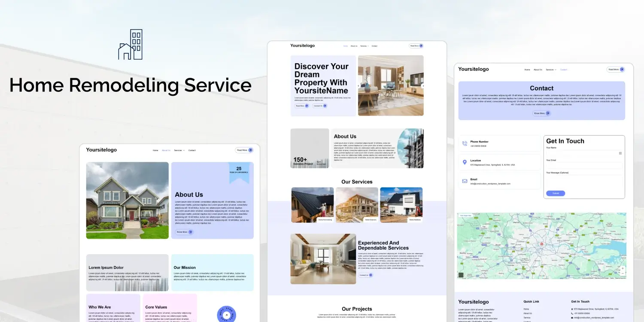Viewport: 644px width, 322px height.
Task: Click the footer Maplewood Drive address text
Action: pyautogui.click(x=597, y=309)
